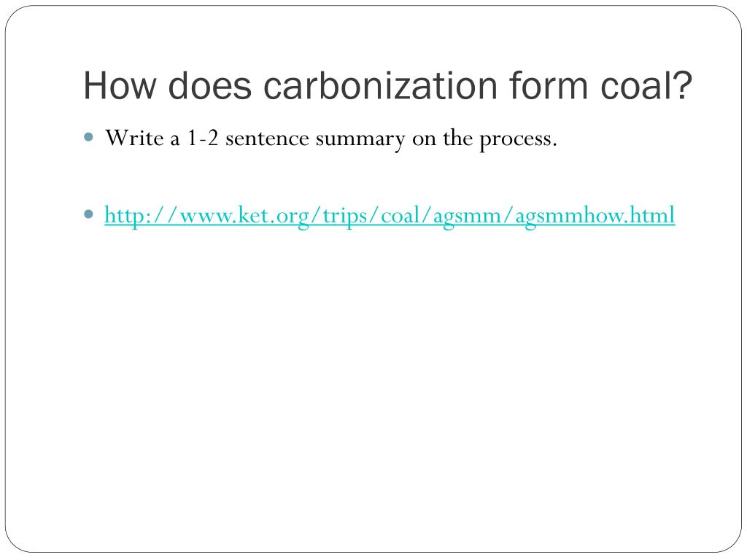
Task: Click the bullet dot before 'Write a 1-2'
Action: click(88, 137)
